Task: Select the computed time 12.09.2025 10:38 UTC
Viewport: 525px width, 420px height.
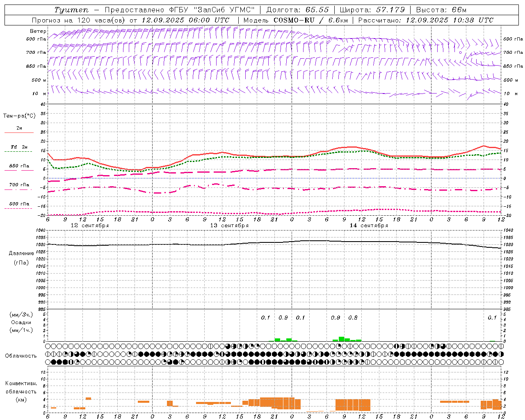Action: (x=450, y=20)
